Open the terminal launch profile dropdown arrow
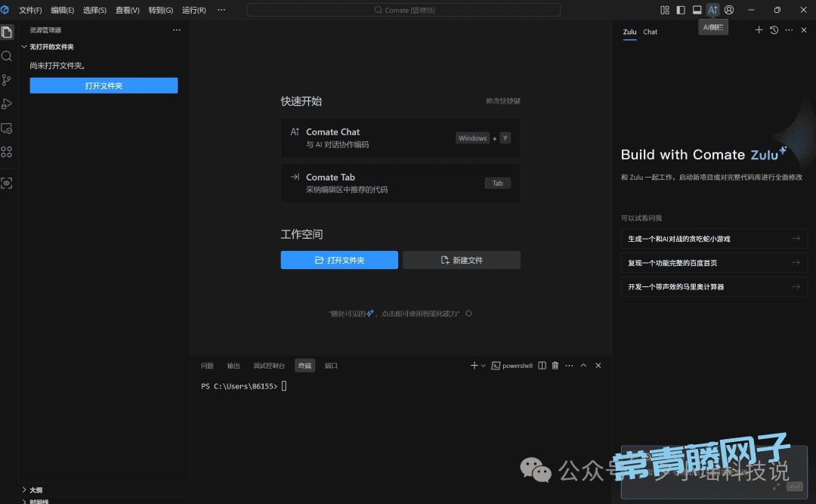 pyautogui.click(x=484, y=366)
